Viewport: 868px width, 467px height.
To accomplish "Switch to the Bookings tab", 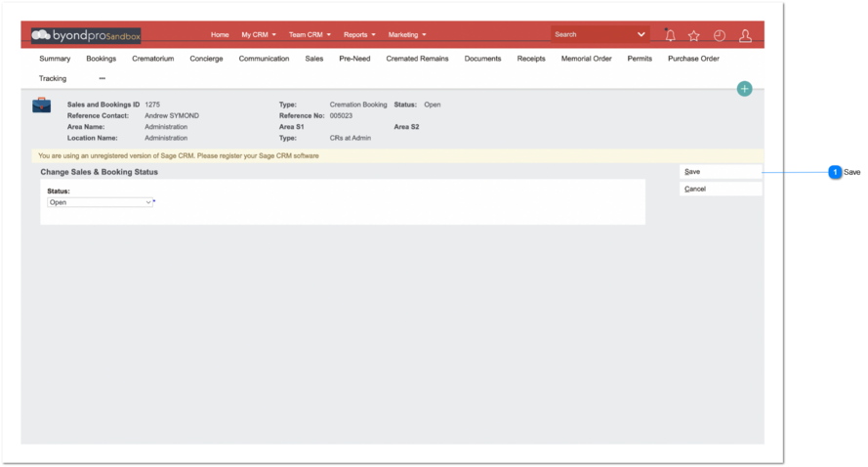I will coord(102,59).
